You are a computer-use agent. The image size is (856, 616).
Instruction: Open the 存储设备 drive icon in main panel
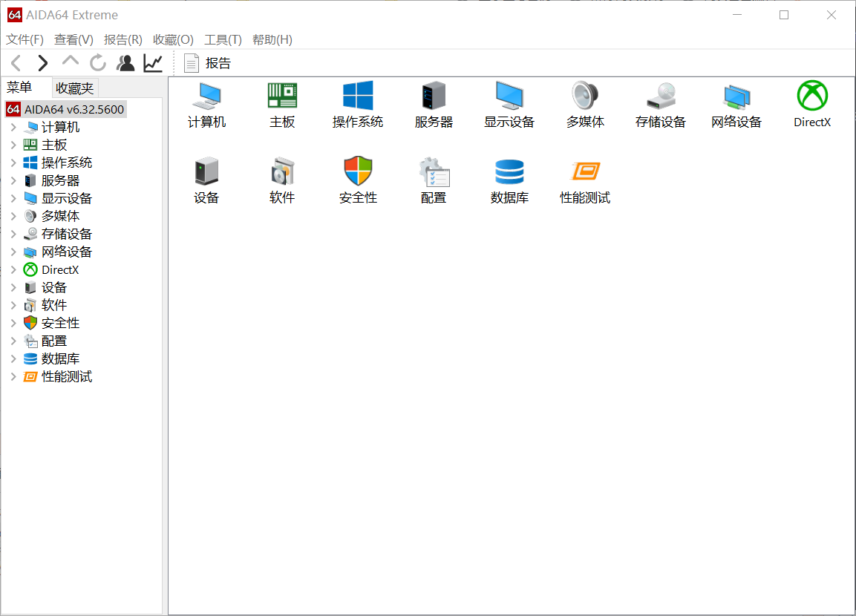pos(661,96)
